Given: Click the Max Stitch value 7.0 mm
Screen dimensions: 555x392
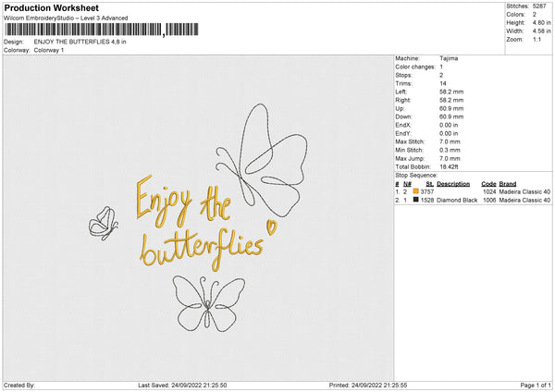Looking at the screenshot, I should [450, 141].
